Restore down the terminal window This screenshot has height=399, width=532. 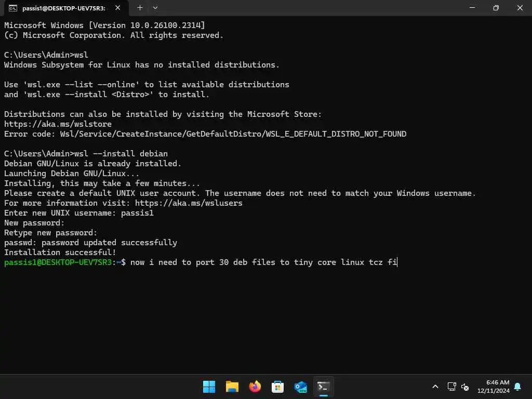click(496, 8)
